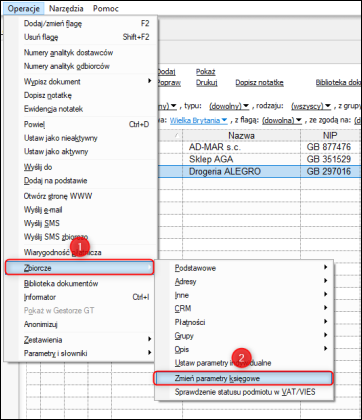
Task: Expand Podstawowe submenu
Action: coord(245,268)
